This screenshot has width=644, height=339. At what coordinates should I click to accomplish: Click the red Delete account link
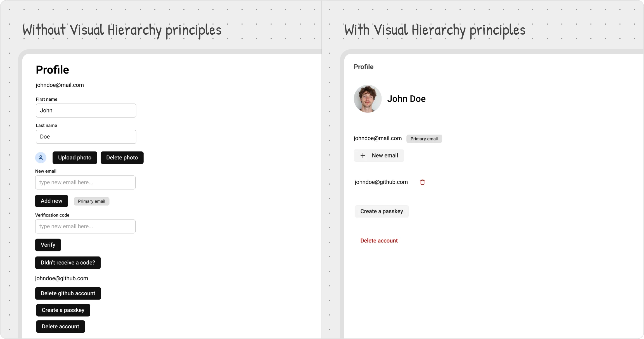click(379, 241)
